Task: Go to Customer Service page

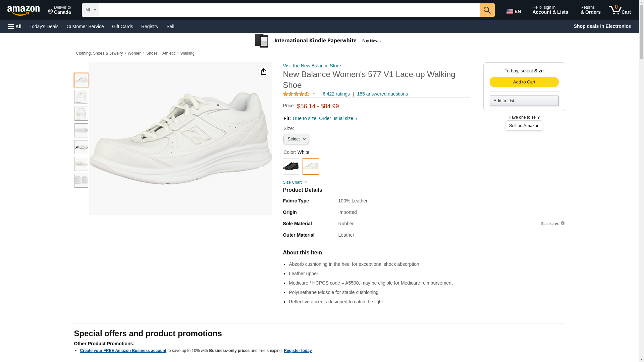Action: [x=85, y=26]
